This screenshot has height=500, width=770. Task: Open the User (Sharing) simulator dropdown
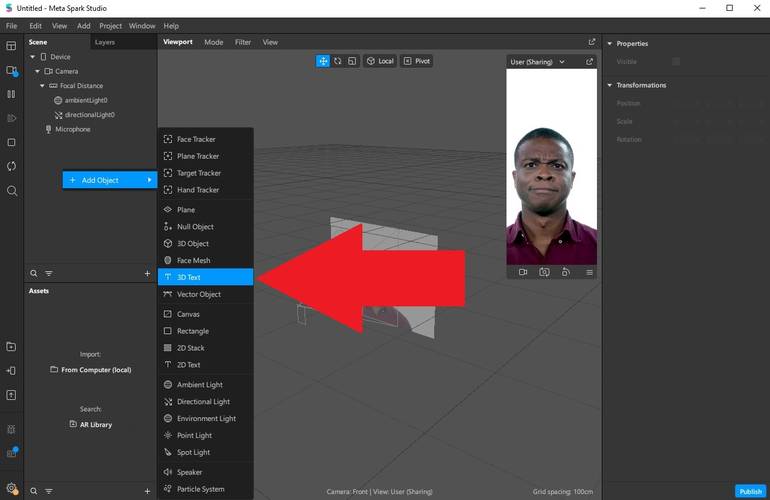537,62
